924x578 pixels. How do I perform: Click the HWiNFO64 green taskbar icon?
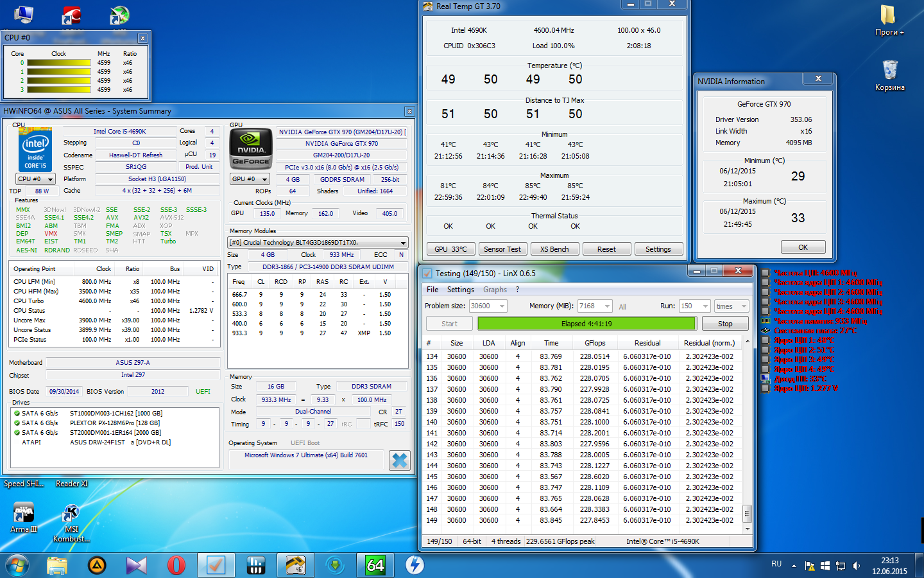375,565
